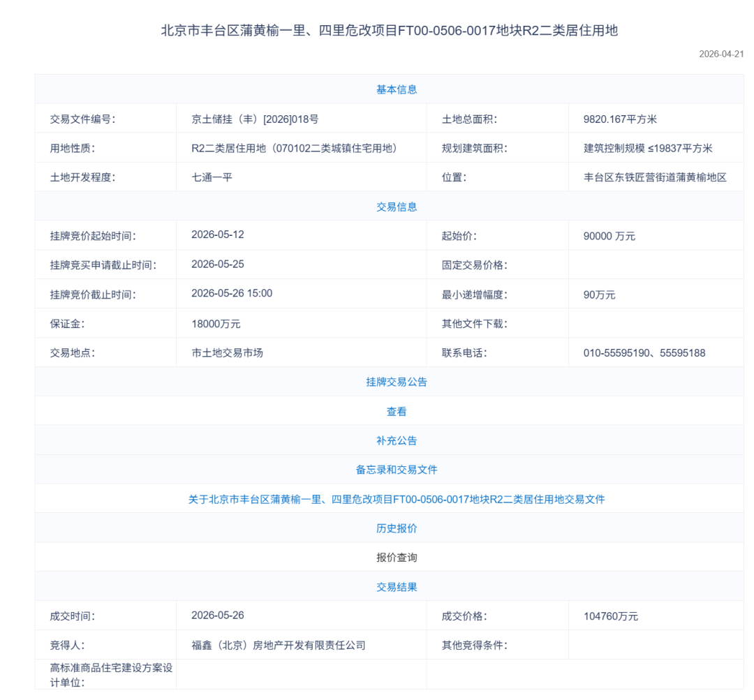This screenshot has height=700, width=754.
Task: Click the 交易结果 section header
Action: [397, 587]
